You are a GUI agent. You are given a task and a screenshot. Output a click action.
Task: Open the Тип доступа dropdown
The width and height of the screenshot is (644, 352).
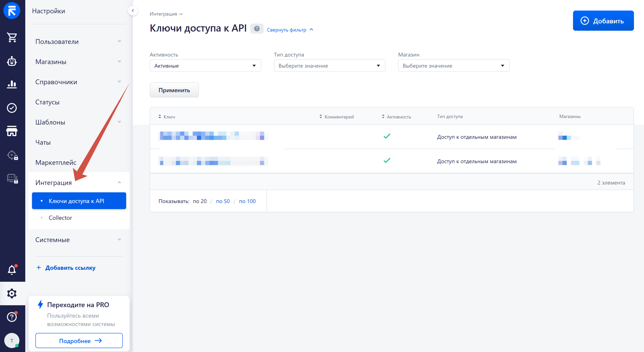pos(329,66)
